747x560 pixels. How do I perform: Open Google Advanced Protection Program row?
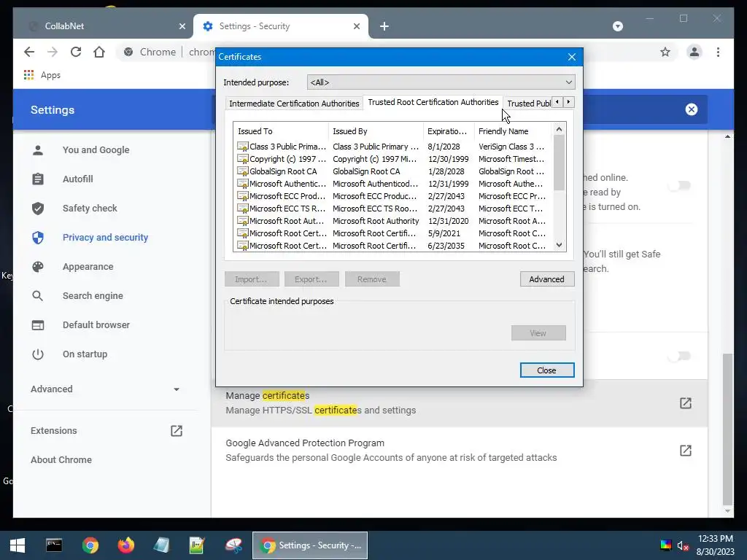460,450
